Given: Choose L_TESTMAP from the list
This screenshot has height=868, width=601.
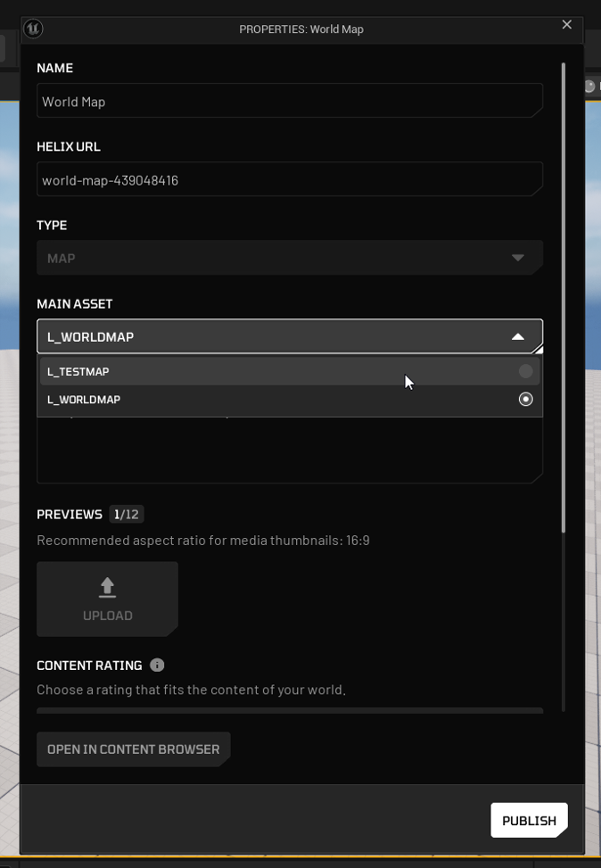Looking at the screenshot, I should [x=290, y=371].
